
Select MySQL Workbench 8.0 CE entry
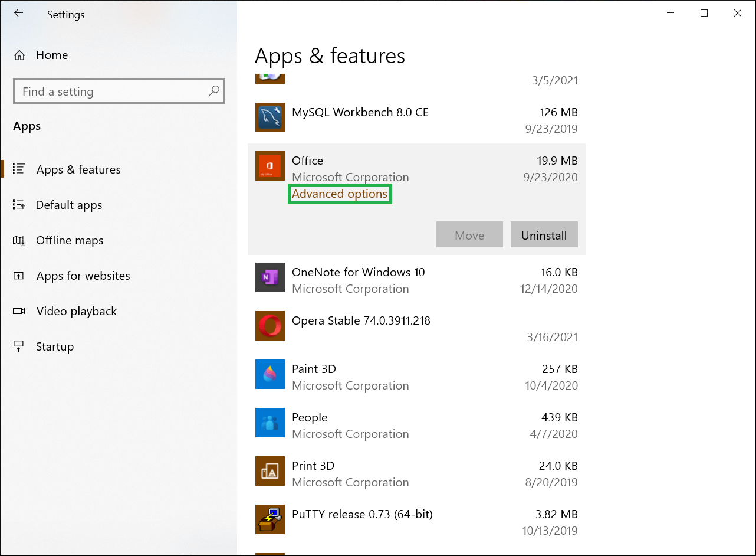pos(416,120)
